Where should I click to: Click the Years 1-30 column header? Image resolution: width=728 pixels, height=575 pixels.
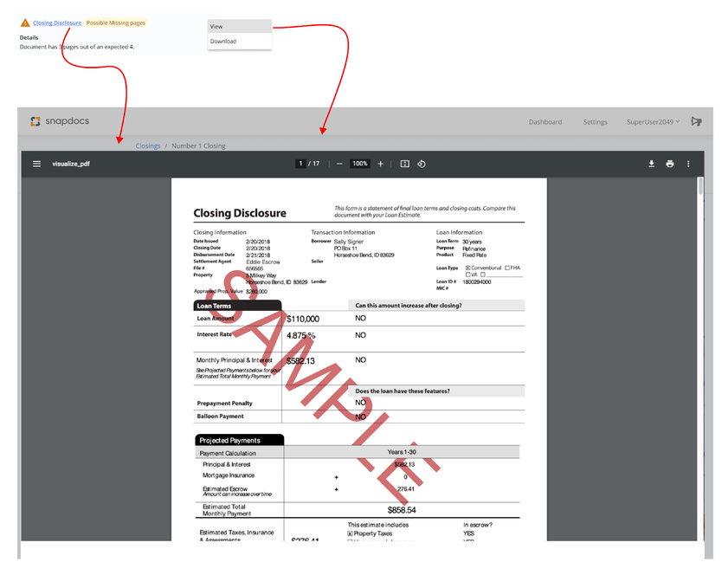402,452
